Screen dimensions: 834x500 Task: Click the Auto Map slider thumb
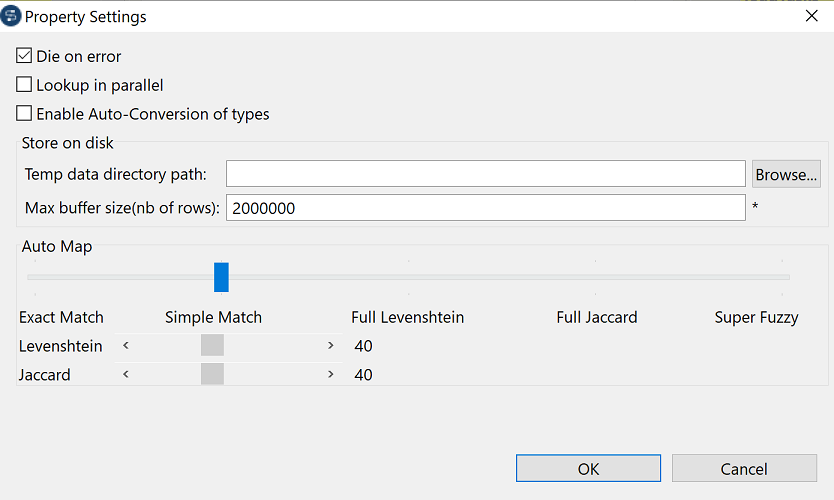tap(221, 277)
